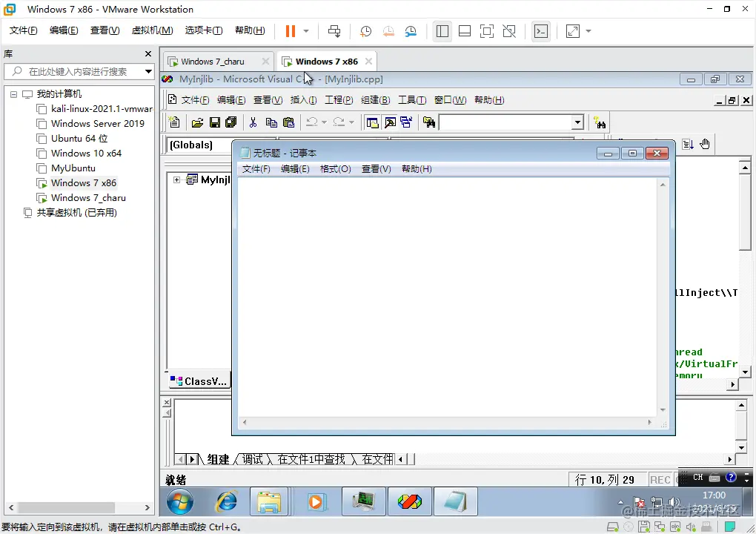756x534 pixels.
Task: Select Ubuntu 64 位 virtual machine
Action: (73, 139)
